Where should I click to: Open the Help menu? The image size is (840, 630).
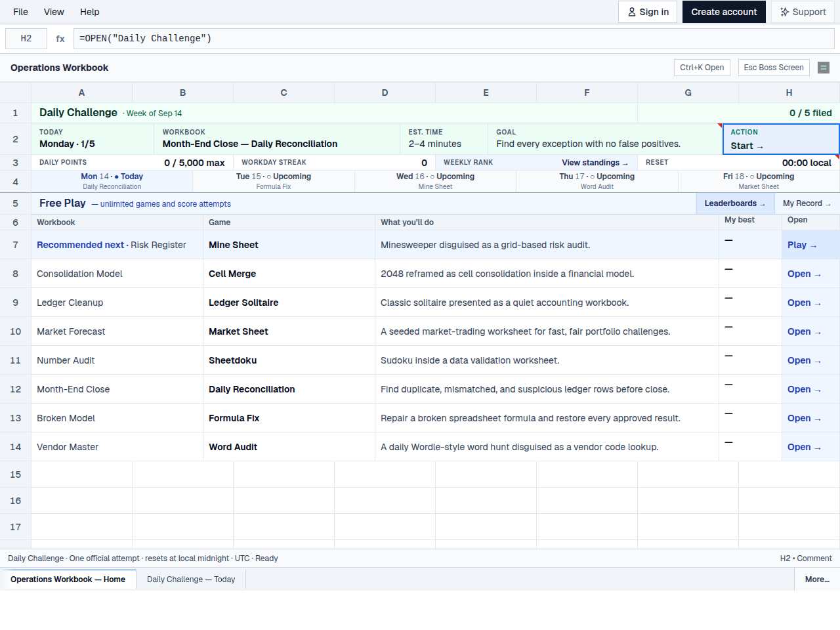click(90, 12)
